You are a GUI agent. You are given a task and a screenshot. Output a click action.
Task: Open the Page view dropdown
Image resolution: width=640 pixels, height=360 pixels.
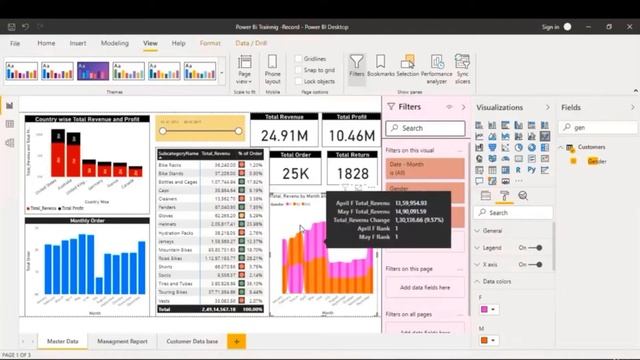244,69
